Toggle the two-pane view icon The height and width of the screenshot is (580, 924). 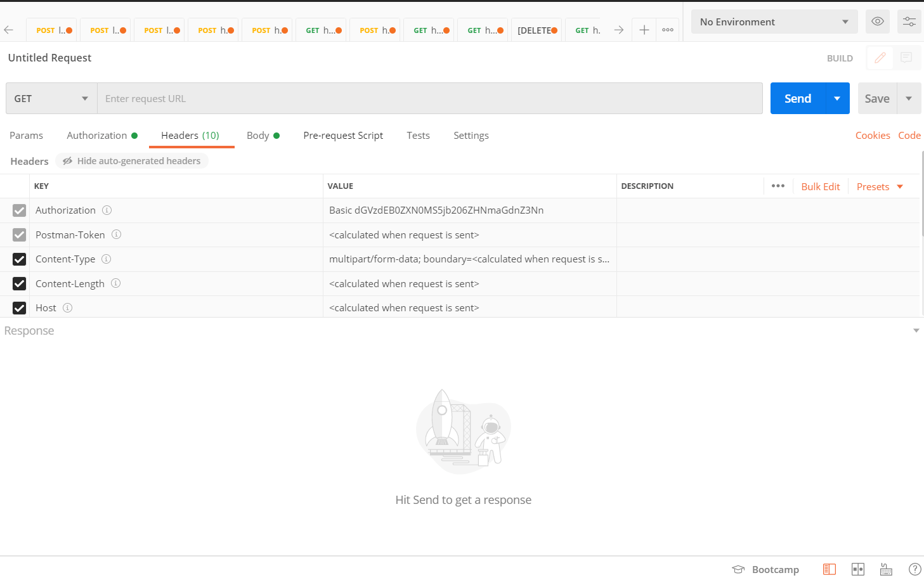858,569
